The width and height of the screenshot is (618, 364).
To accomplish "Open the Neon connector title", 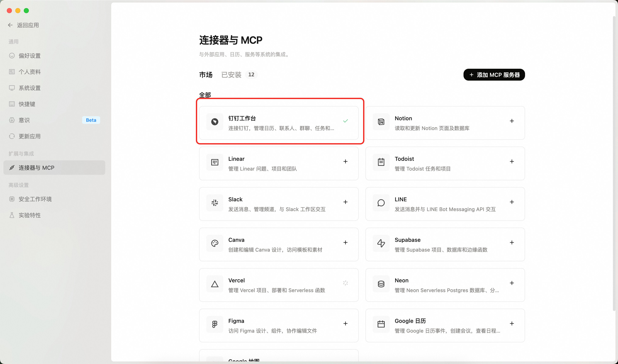I will pos(402,281).
